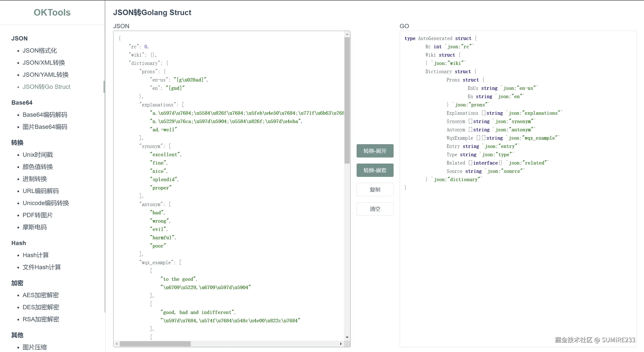Open the Hash计算 tool
Screen dimensions: 644x352
[35, 255]
